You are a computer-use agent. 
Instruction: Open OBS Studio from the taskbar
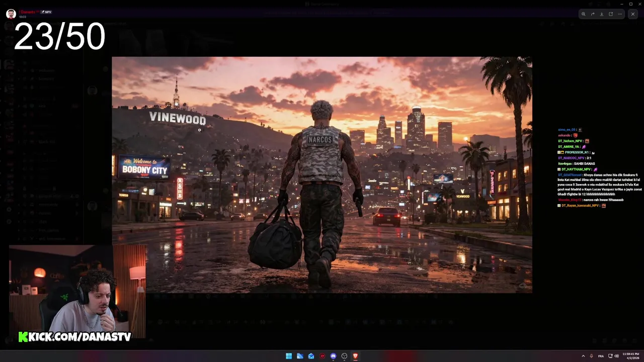[344, 356]
